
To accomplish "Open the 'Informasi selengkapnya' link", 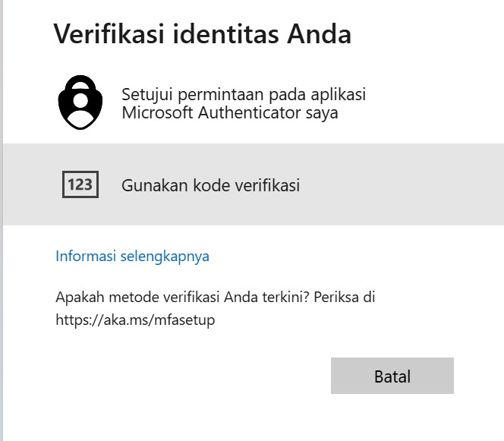I will coord(132,257).
